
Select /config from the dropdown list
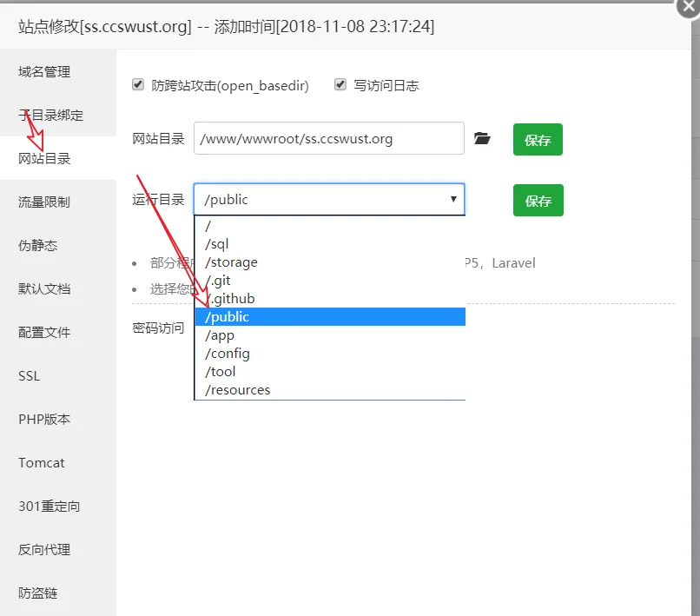pos(330,354)
